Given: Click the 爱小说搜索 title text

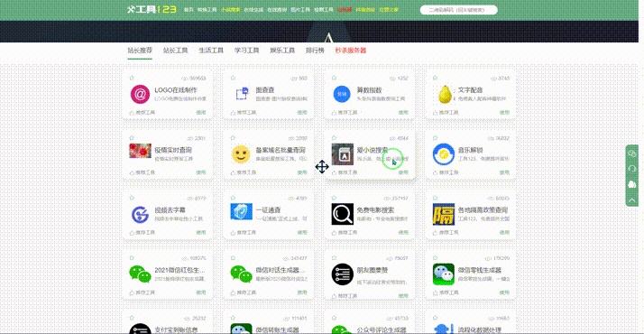Looking at the screenshot, I should (373, 150).
